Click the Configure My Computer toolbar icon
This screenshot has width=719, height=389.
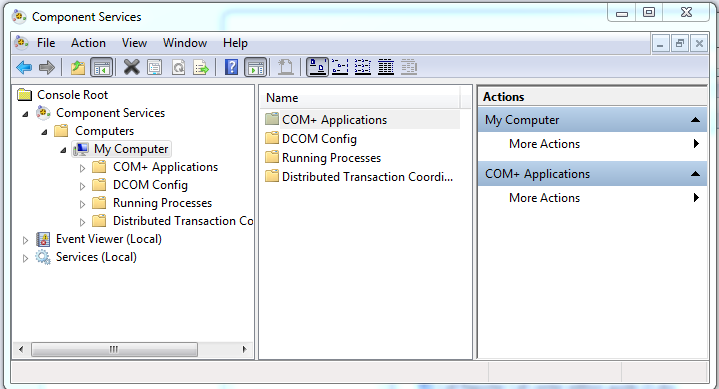286,67
